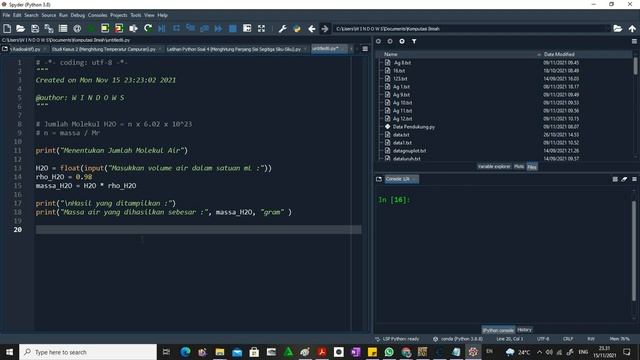Open the Run menu
640x360 pixels.
click(63, 15)
